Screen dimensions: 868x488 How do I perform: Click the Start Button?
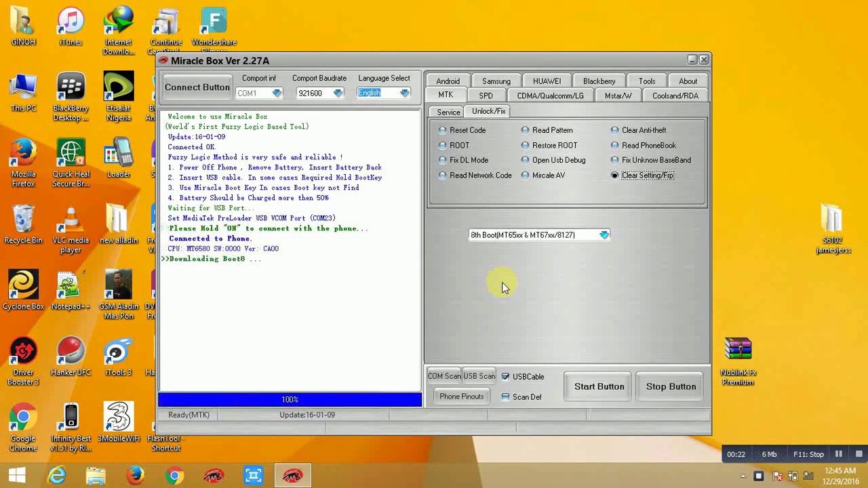(x=599, y=386)
